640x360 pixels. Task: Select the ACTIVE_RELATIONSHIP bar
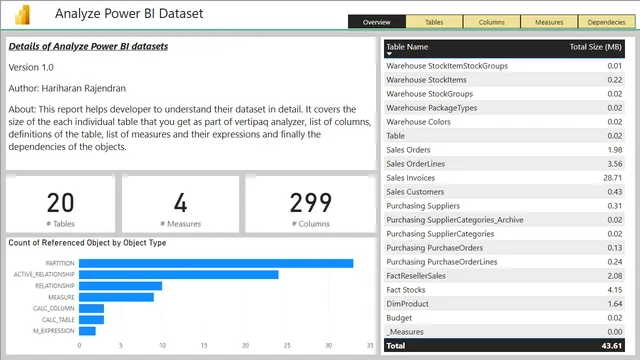pyautogui.click(x=179, y=275)
